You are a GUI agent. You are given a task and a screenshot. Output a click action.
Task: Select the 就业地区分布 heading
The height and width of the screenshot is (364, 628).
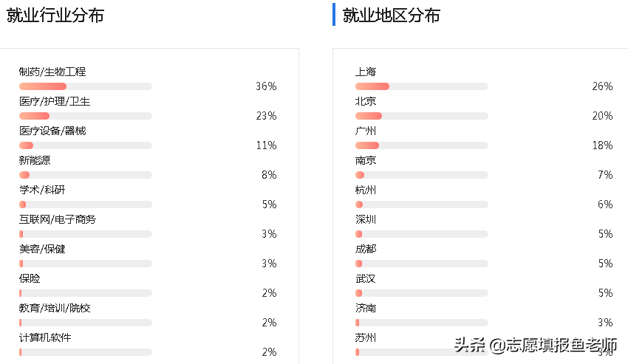(392, 16)
